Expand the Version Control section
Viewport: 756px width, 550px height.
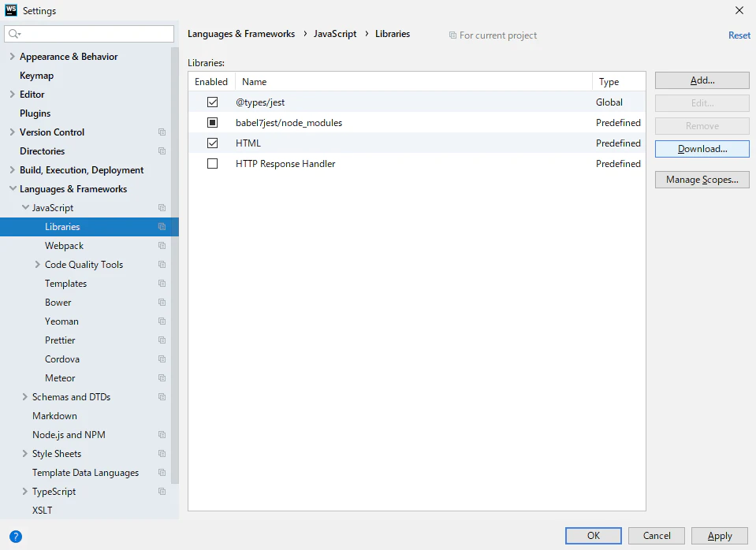point(13,132)
